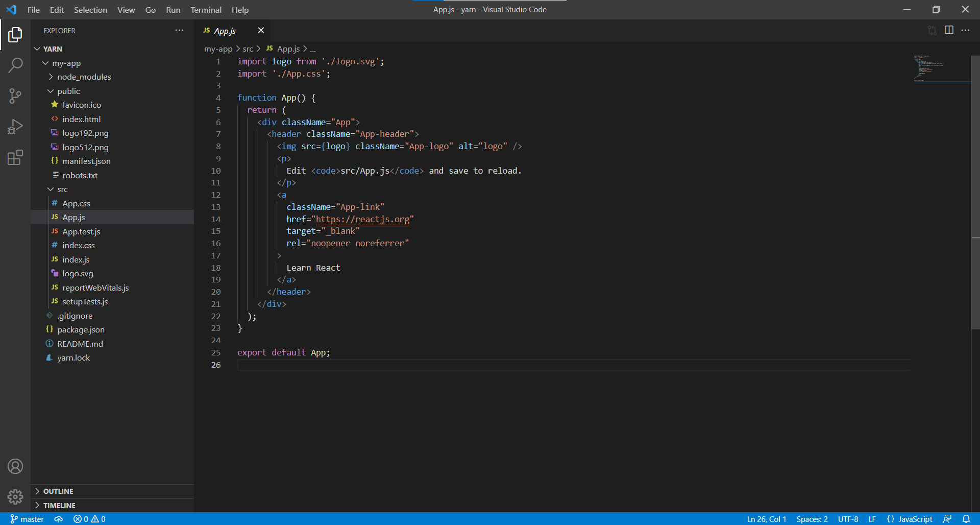Image resolution: width=980 pixels, height=525 pixels.
Task: Open the Accounts menu icon
Action: 15,466
